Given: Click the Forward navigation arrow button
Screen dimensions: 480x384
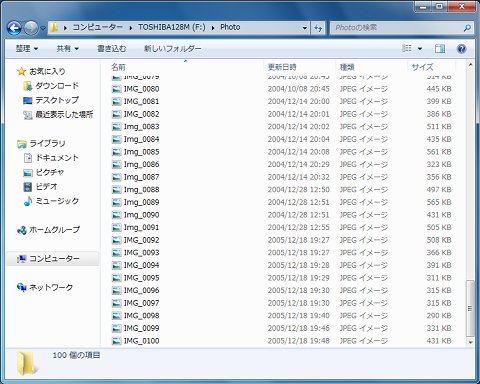Looking at the screenshot, I should [x=31, y=28].
